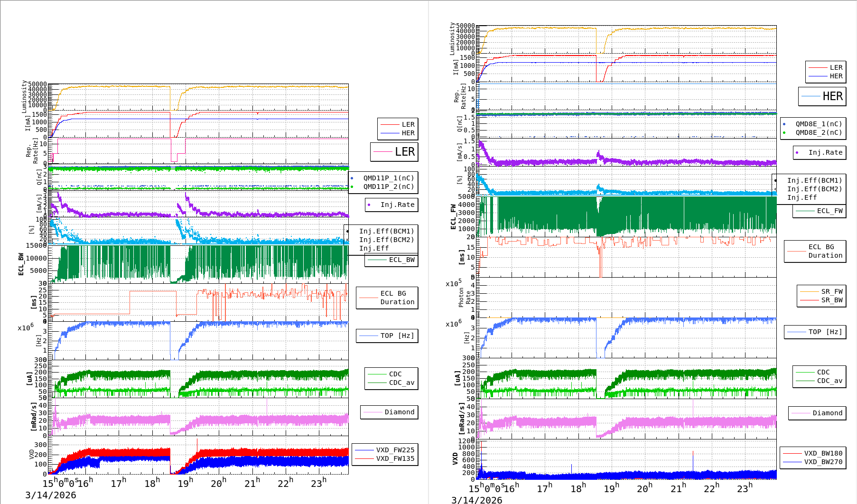Click the Diamond legend on left panel
This screenshot has width=857, height=504.
[x=389, y=412]
